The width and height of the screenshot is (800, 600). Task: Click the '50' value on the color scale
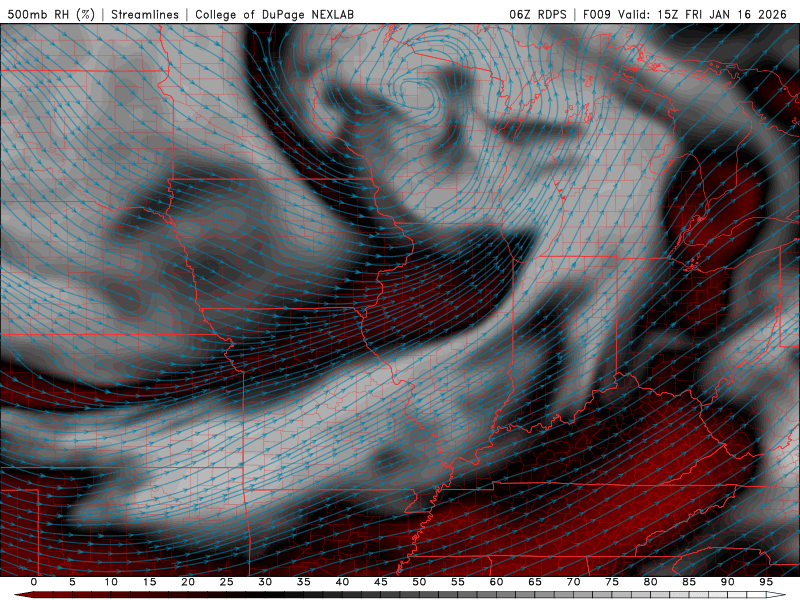click(x=419, y=582)
